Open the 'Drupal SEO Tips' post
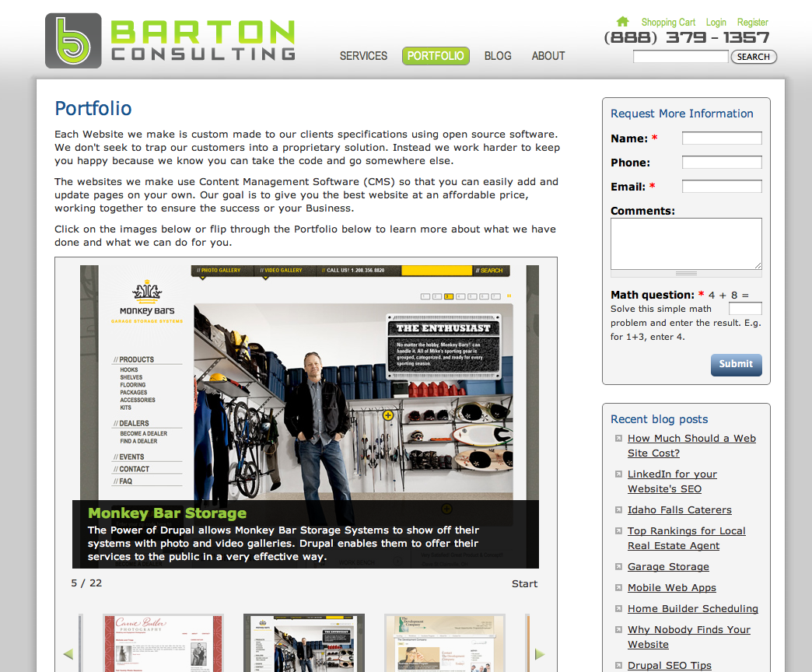The height and width of the screenshot is (672, 812). click(670, 665)
